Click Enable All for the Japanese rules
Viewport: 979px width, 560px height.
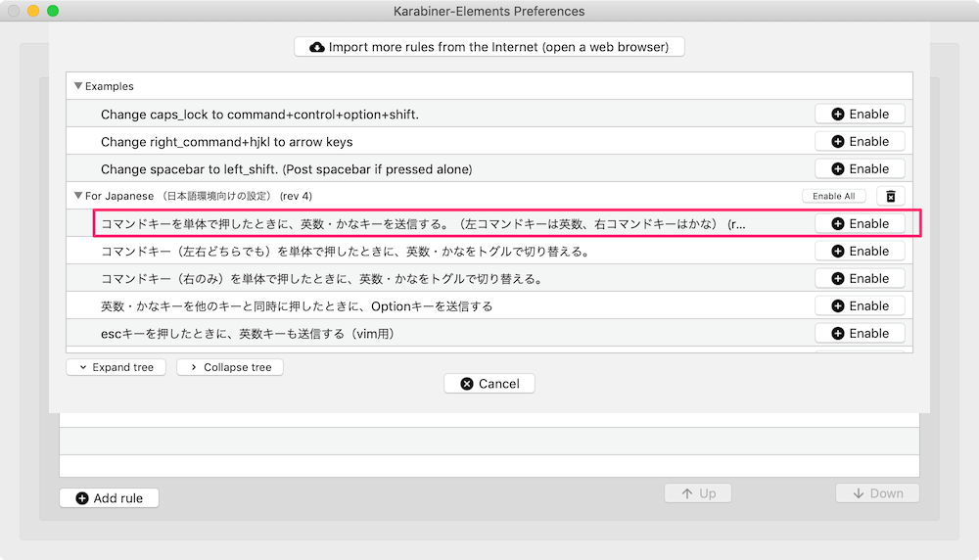833,196
